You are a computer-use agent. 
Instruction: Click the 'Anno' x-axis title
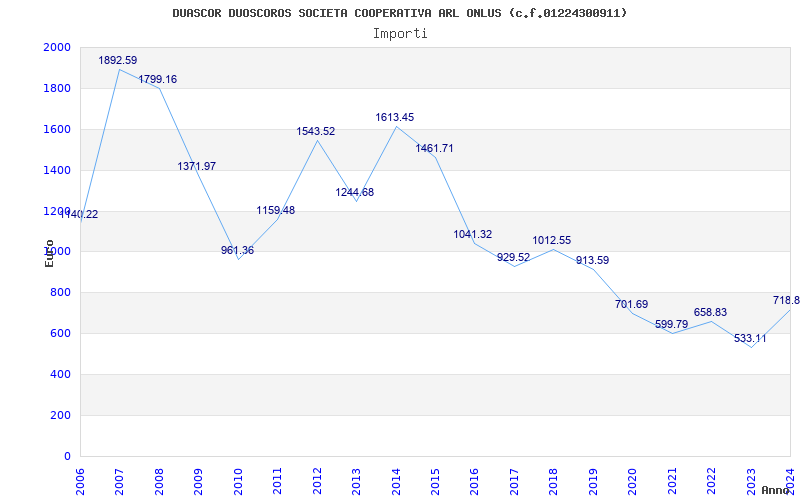[x=776, y=490]
